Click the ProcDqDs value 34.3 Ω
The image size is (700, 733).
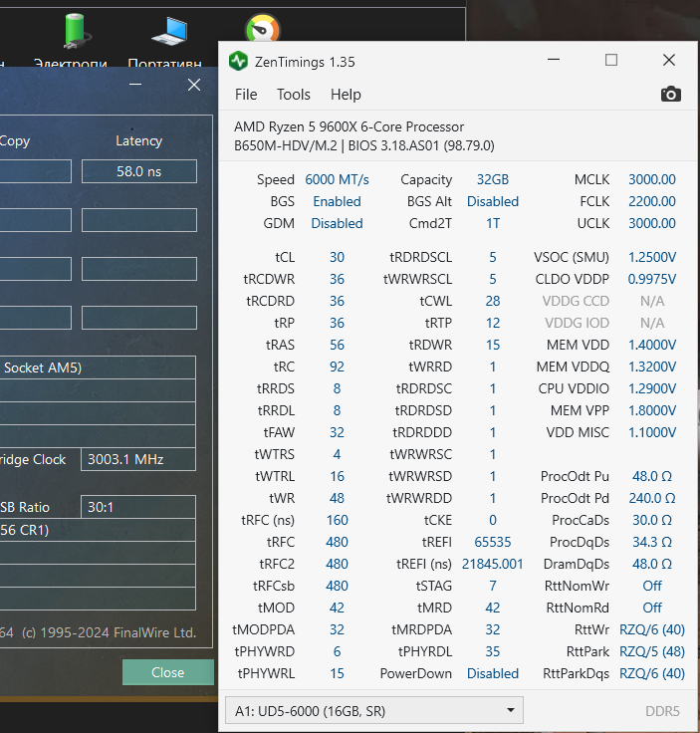pyautogui.click(x=652, y=542)
